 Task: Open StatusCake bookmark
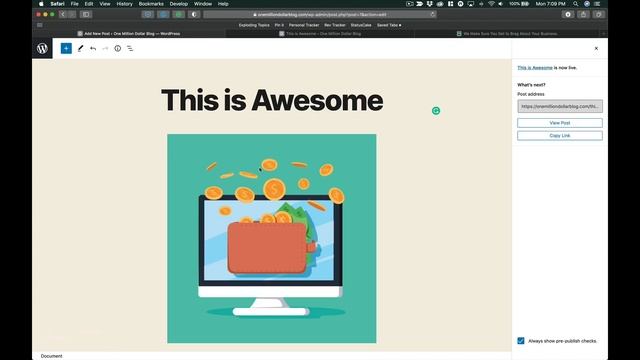pyautogui.click(x=361, y=25)
